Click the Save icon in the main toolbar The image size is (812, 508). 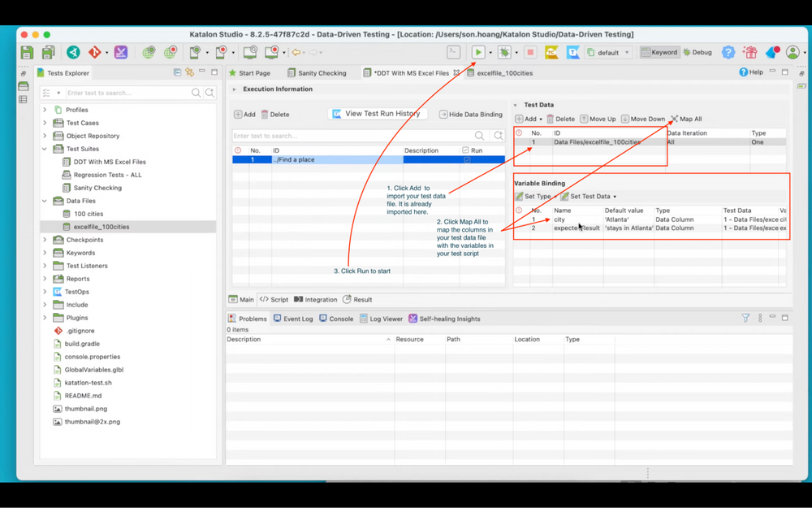(x=25, y=51)
